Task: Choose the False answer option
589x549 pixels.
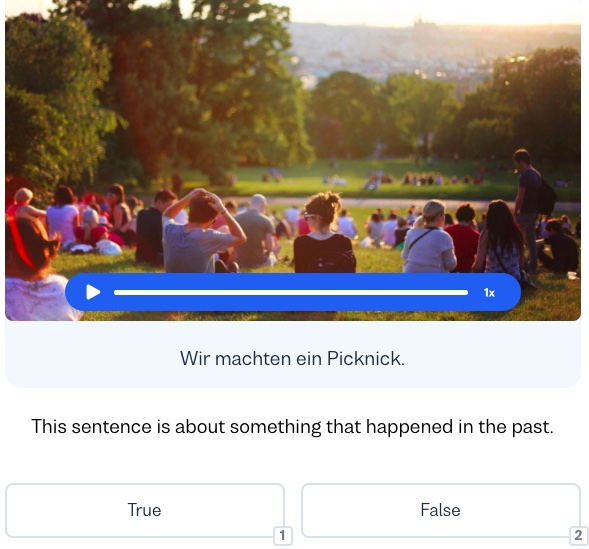Action: [441, 510]
